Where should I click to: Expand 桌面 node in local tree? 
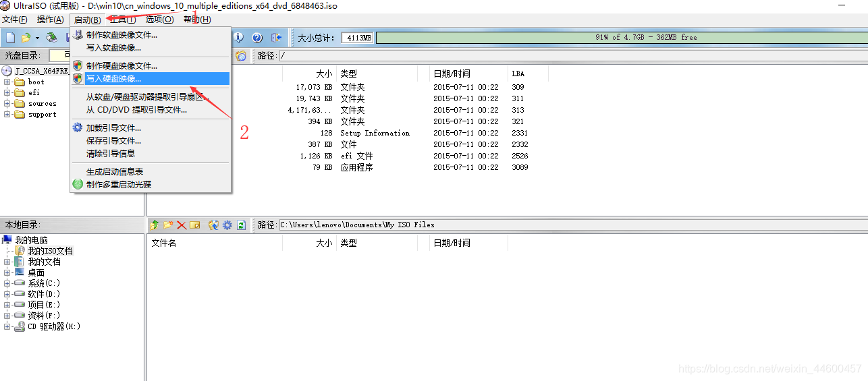(x=7, y=272)
